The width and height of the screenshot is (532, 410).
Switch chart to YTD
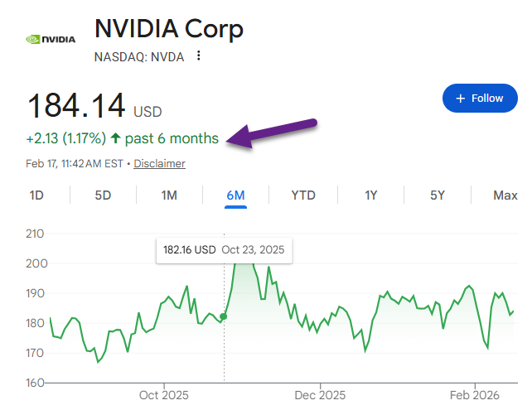point(303,195)
